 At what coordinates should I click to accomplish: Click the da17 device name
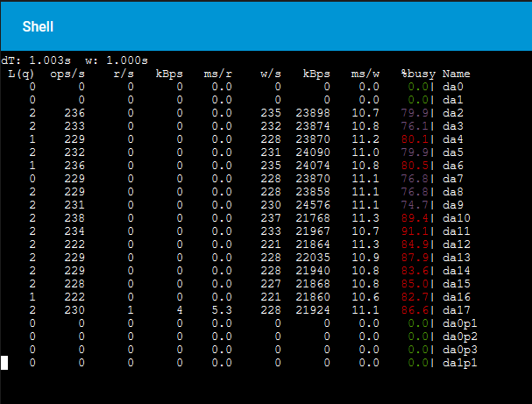(x=457, y=310)
